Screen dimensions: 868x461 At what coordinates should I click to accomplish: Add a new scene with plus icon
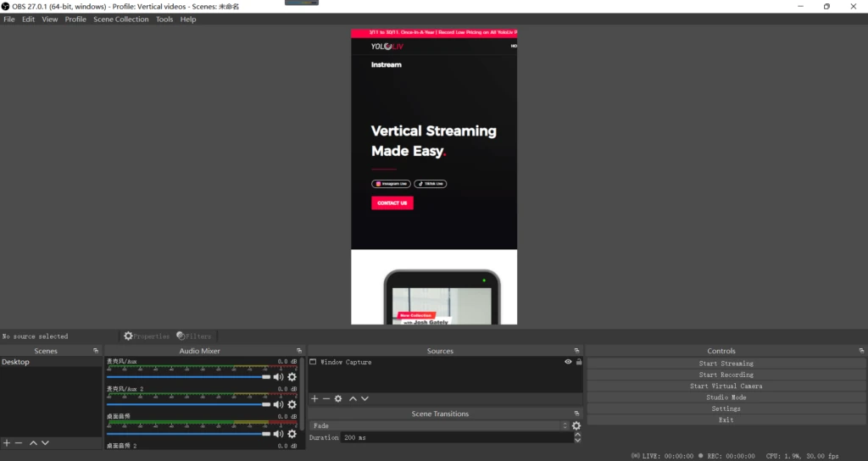[x=7, y=443]
